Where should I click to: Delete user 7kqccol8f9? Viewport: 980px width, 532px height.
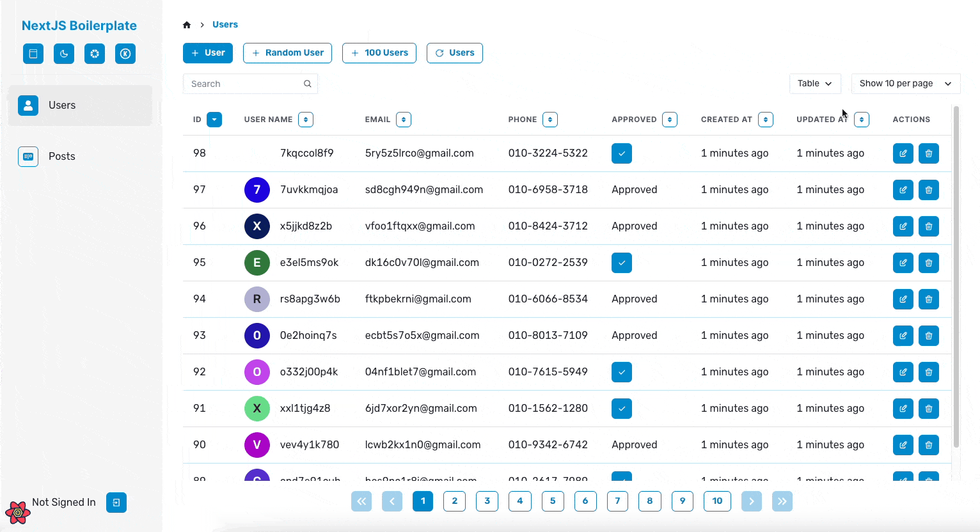[929, 153]
